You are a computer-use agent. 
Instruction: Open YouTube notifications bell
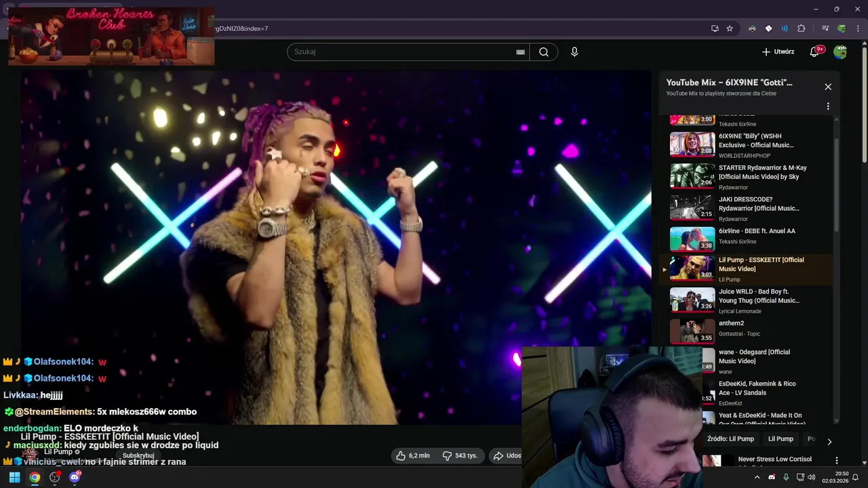(816, 52)
